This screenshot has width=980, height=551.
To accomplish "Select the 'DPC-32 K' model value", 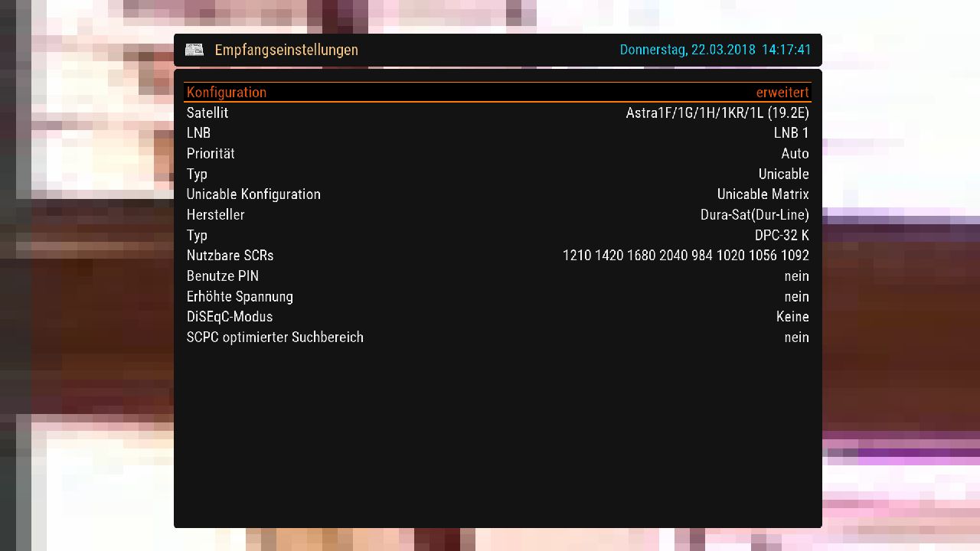I will [782, 235].
